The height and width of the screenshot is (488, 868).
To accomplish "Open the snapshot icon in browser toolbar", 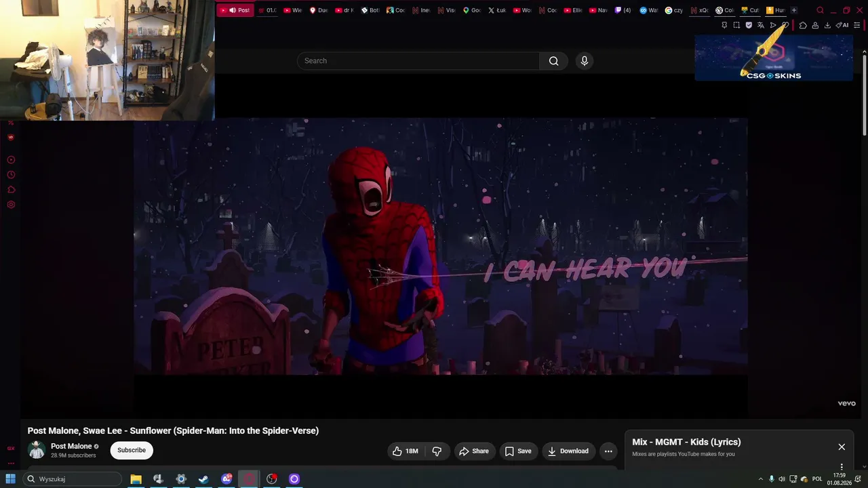I will (x=736, y=26).
